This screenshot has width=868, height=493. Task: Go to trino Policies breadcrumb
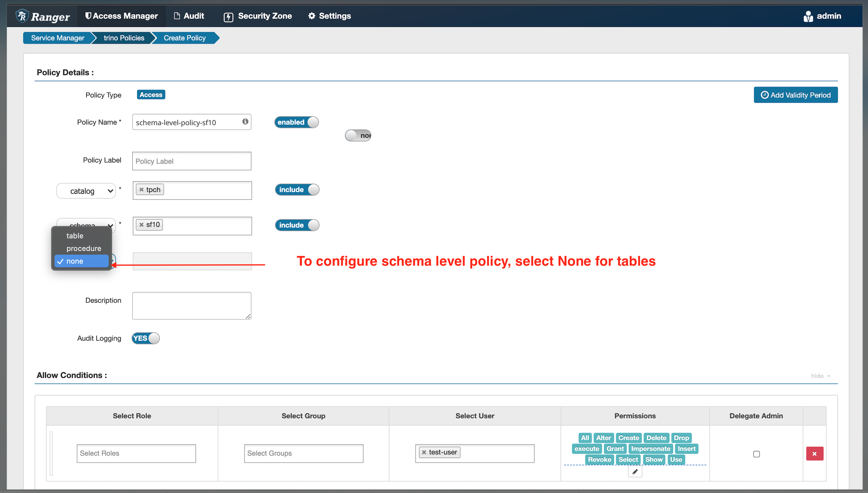tap(124, 38)
